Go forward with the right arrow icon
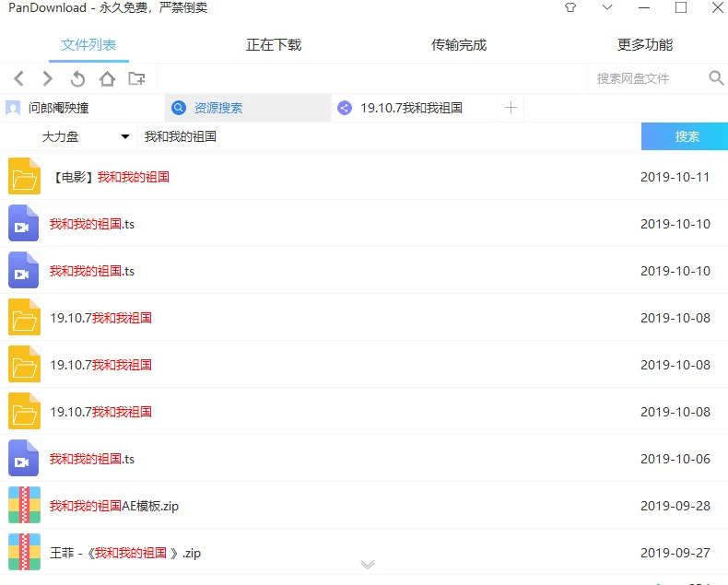This screenshot has width=728, height=585. pos(47,78)
